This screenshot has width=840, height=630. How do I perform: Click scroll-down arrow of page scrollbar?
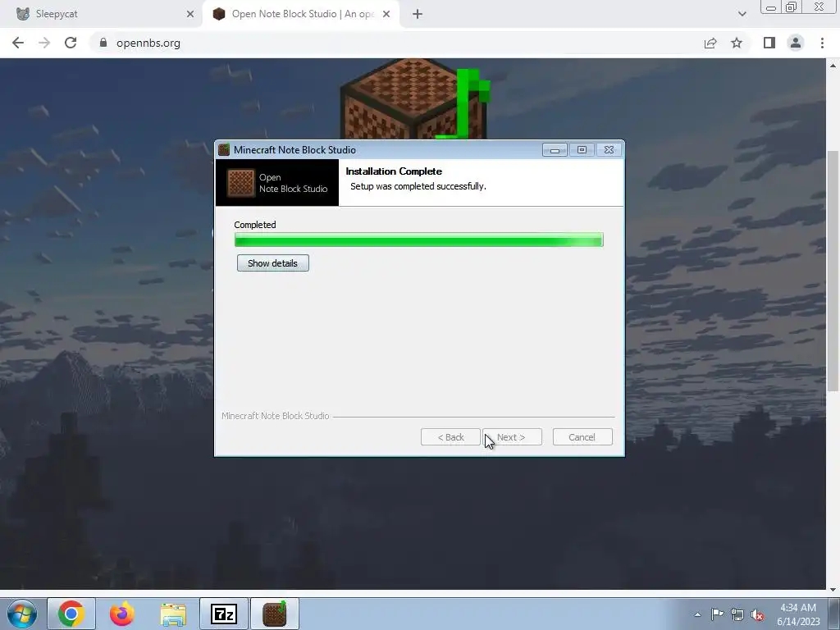coord(833,590)
